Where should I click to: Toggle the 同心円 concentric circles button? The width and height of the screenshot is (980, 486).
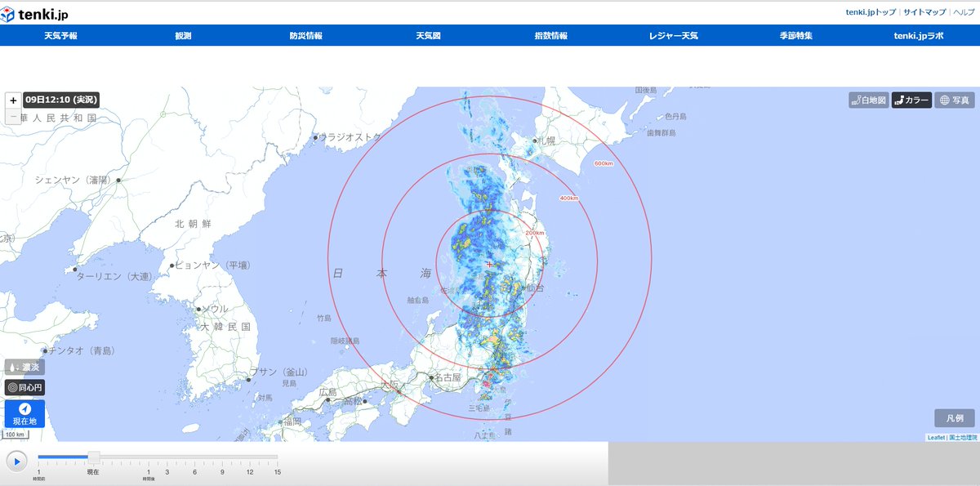click(24, 387)
